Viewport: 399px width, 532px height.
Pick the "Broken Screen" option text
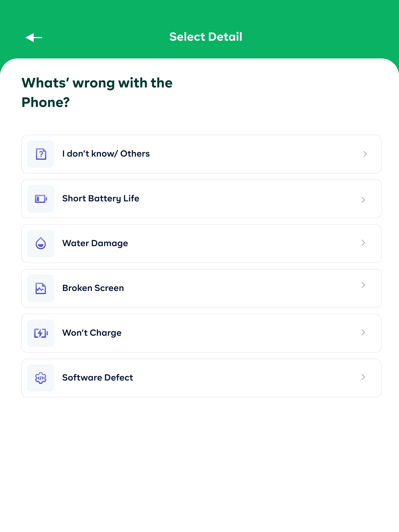coord(93,288)
